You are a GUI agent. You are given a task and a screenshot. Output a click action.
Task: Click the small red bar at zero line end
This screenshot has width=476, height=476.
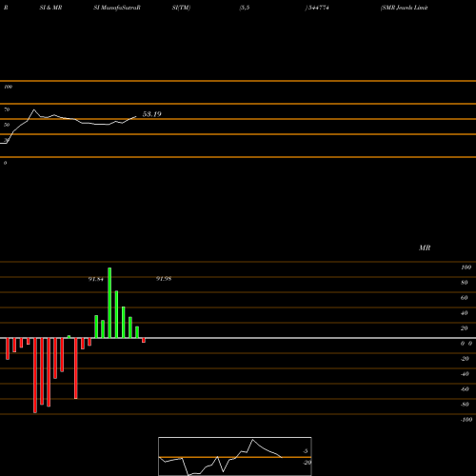pos(144,340)
